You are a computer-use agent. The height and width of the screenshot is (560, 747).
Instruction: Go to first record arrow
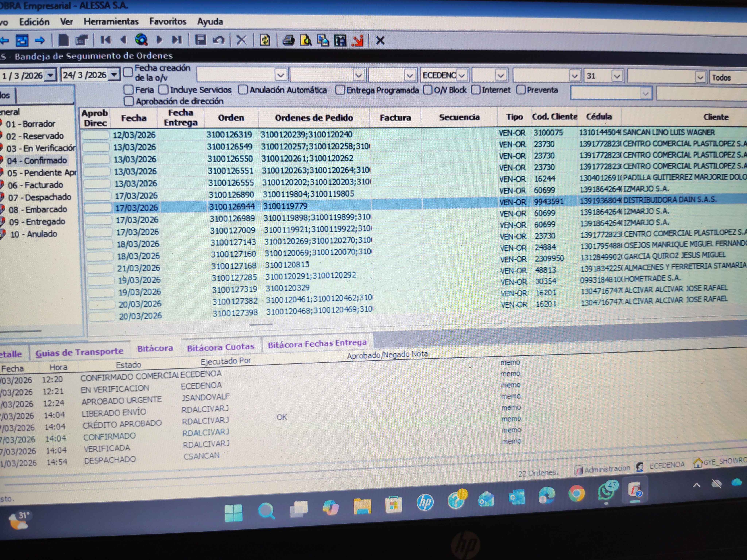pyautogui.click(x=106, y=40)
